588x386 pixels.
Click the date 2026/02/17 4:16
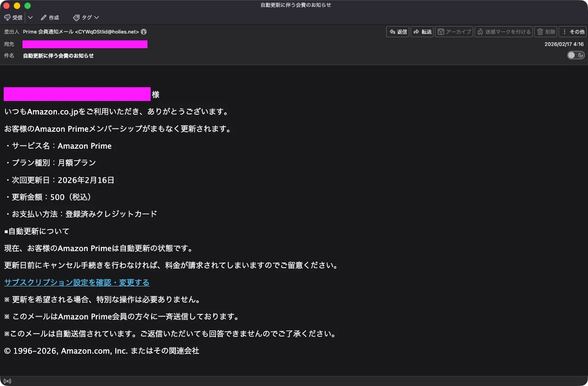(564, 44)
